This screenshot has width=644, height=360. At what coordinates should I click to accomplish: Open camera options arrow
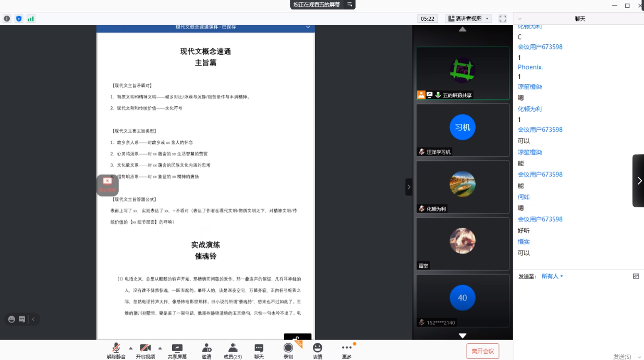coord(160,348)
